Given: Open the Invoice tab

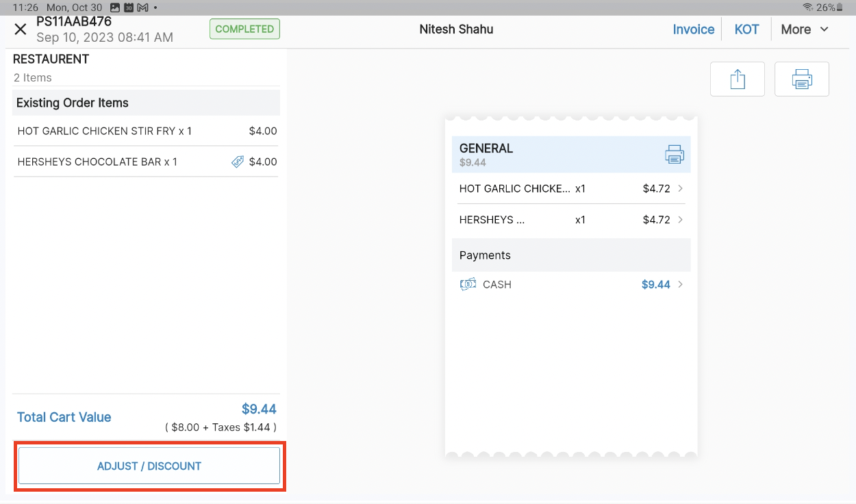Looking at the screenshot, I should [693, 29].
